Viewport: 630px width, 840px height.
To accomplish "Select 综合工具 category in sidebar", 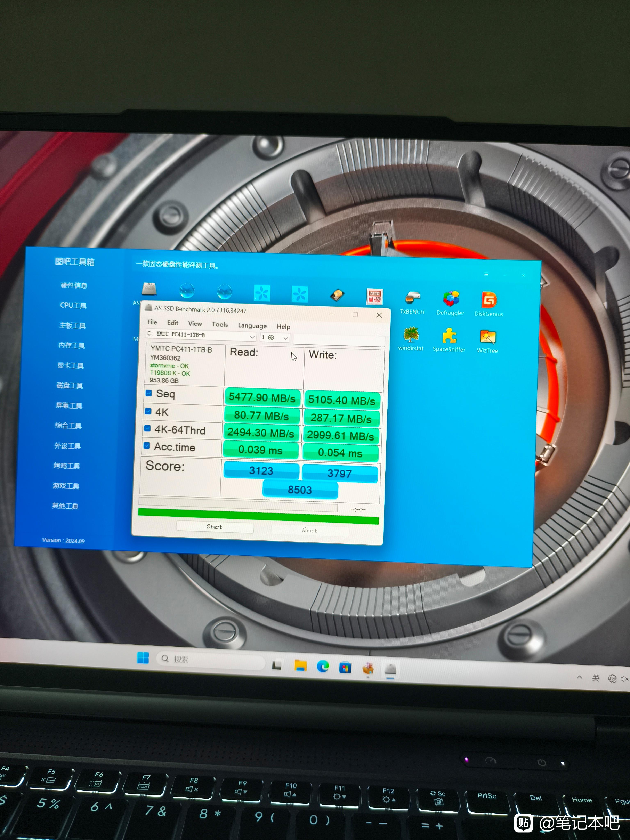I will 68,426.
